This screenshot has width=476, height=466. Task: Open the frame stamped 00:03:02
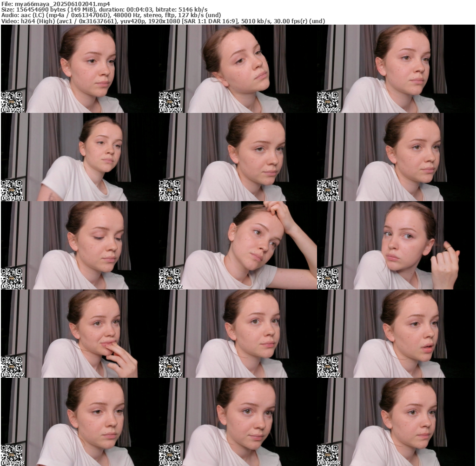396,334
